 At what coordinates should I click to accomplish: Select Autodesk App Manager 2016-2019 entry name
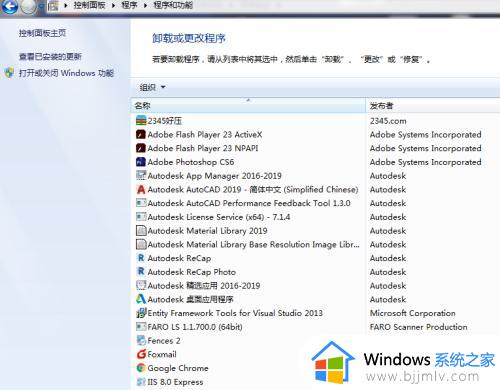coord(215,176)
